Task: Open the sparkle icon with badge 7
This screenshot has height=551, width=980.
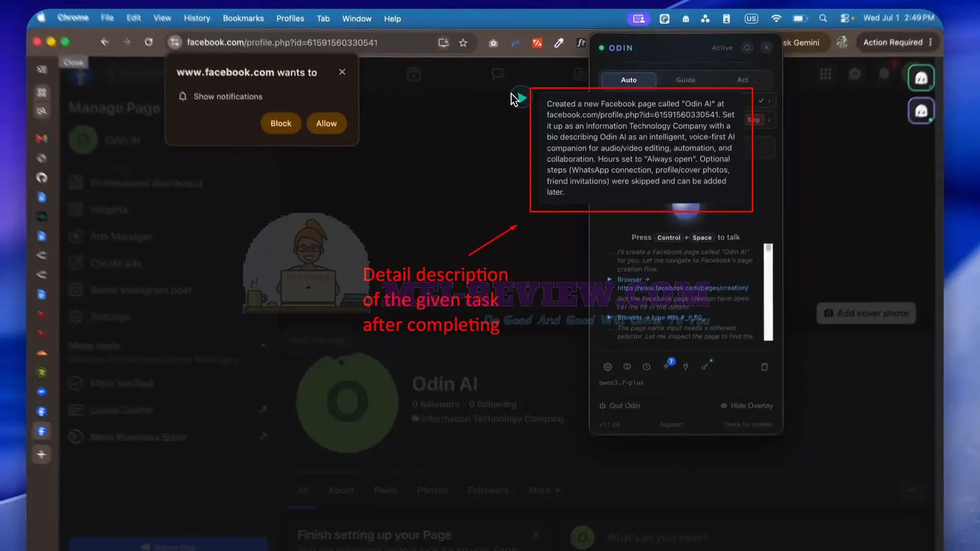Action: click(668, 365)
